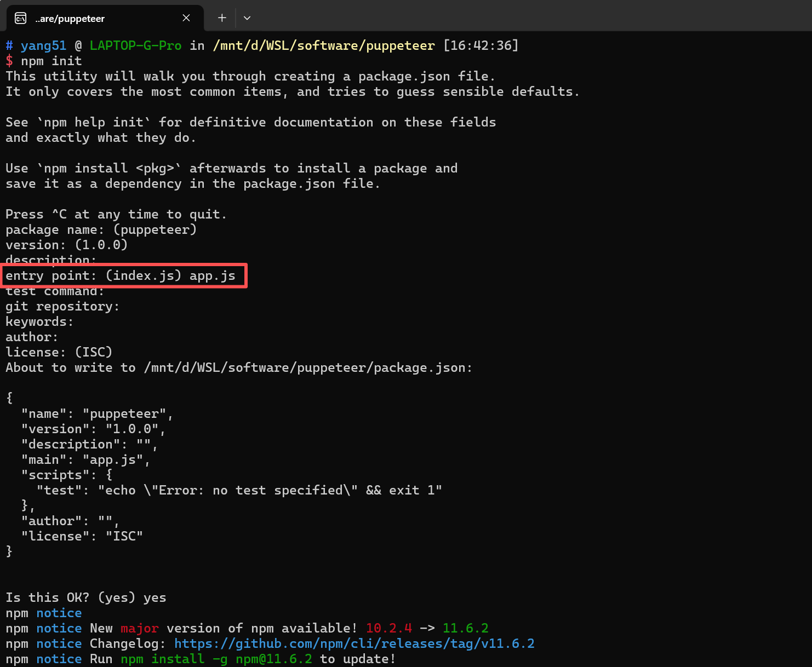Screen dimensions: 812x667
Task: Click the 'Is this OK? (yes) yes' line
Action: tap(86, 597)
